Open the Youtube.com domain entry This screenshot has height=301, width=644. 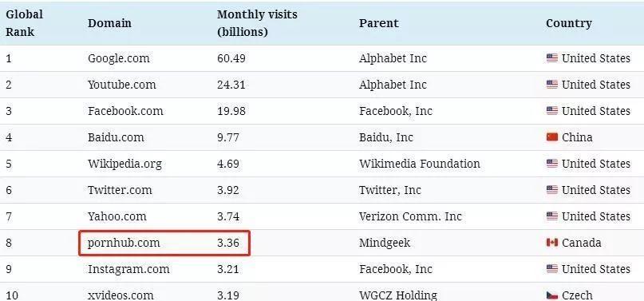click(x=121, y=85)
